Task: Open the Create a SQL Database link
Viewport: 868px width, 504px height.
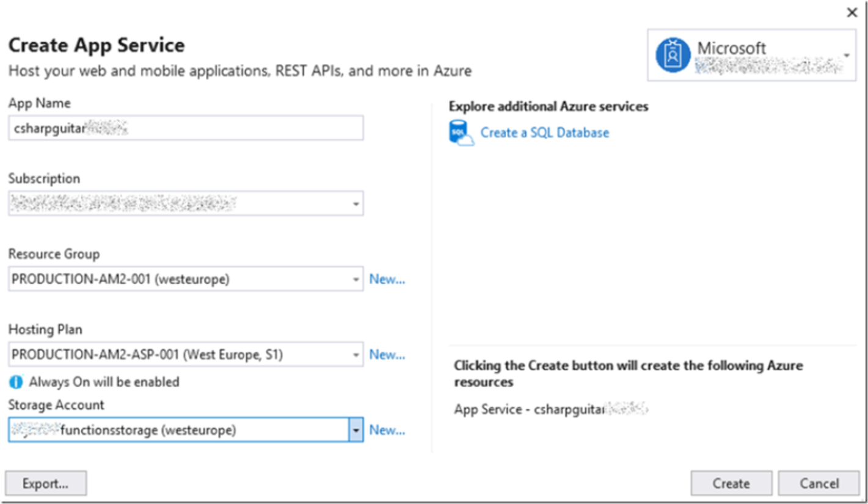Action: pyautogui.click(x=545, y=133)
